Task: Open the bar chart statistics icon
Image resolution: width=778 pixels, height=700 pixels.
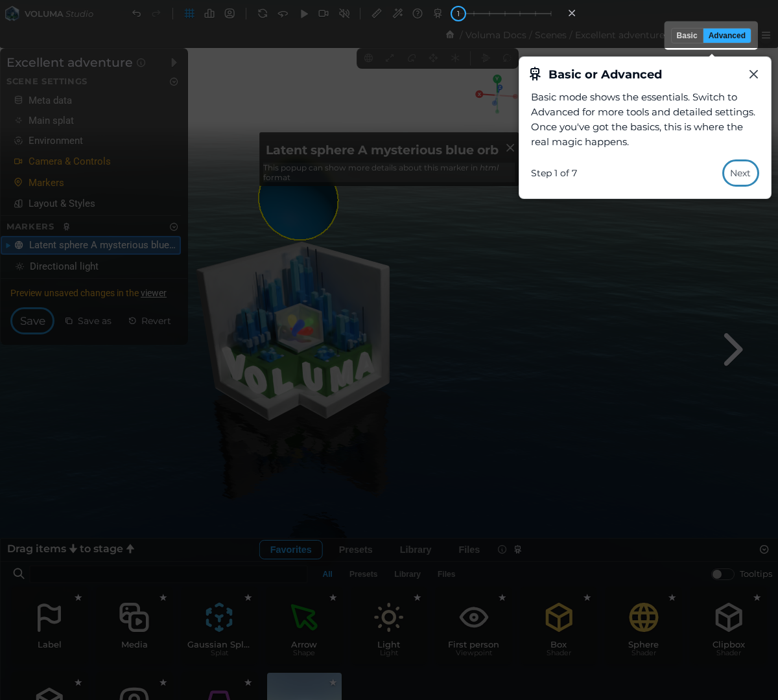Action: pyautogui.click(x=209, y=14)
